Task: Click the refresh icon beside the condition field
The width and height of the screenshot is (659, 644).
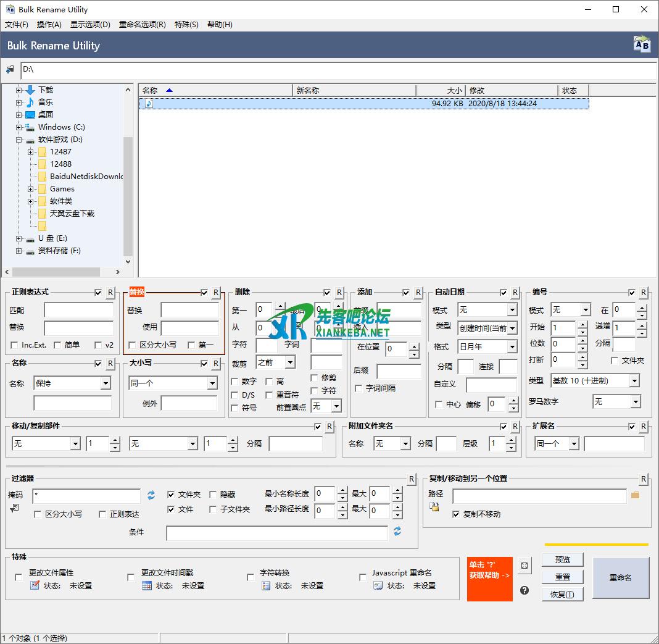Action: tap(397, 532)
